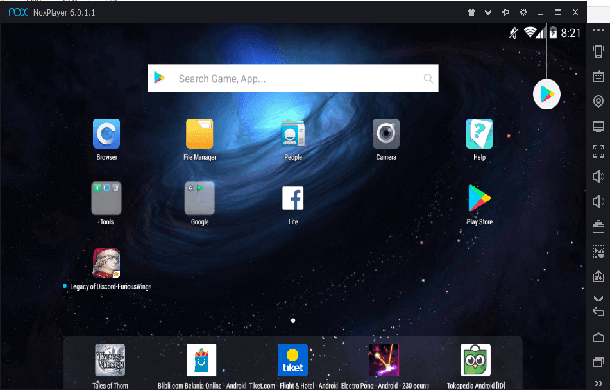
Task: Expand the title bar dropdown chevron
Action: click(x=488, y=12)
